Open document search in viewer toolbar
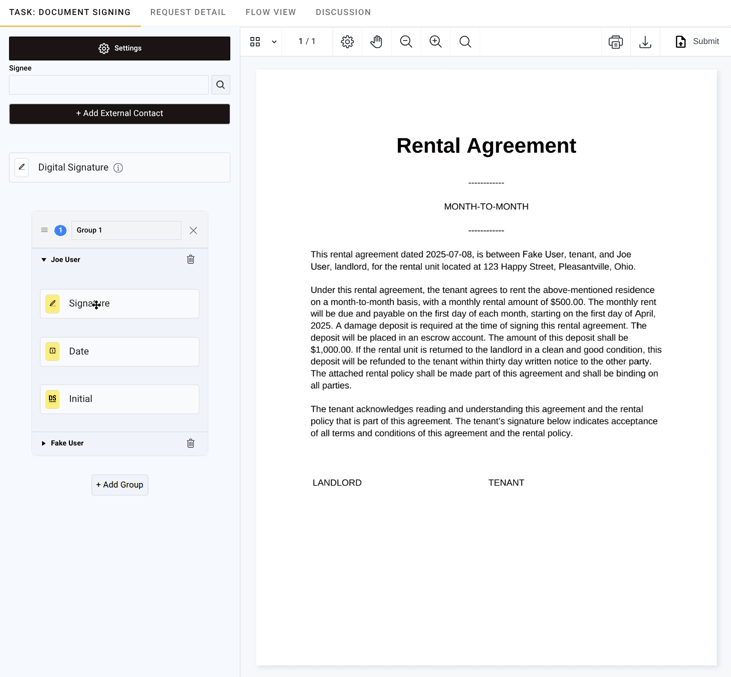Screen dimensions: 731x677 (465, 42)
